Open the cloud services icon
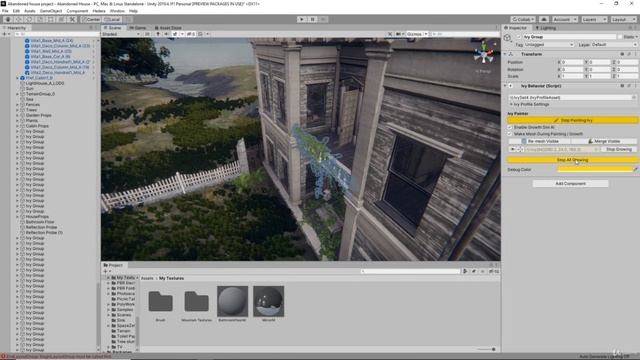640x360 pixels. coord(544,19)
